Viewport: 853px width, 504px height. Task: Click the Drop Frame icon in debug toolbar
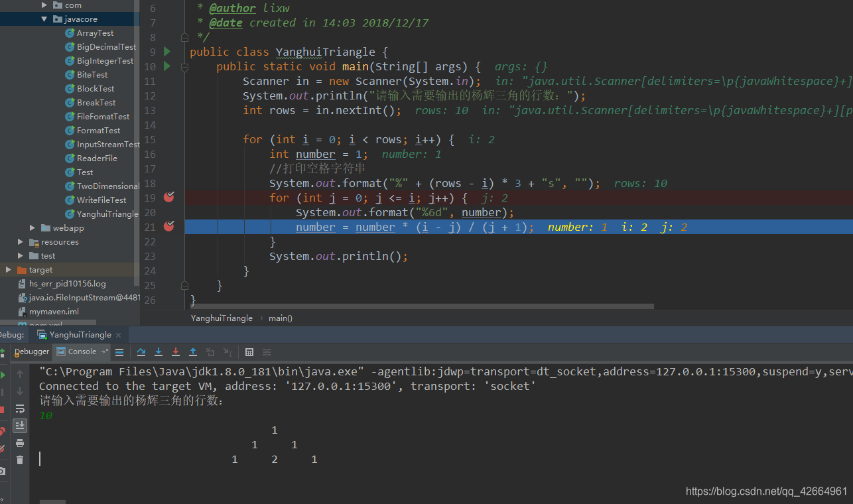[x=210, y=352]
